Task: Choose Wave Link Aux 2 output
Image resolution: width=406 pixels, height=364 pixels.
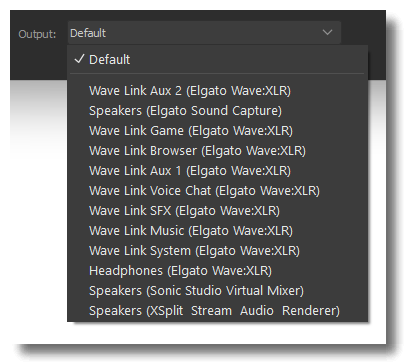Action: [x=217, y=91]
